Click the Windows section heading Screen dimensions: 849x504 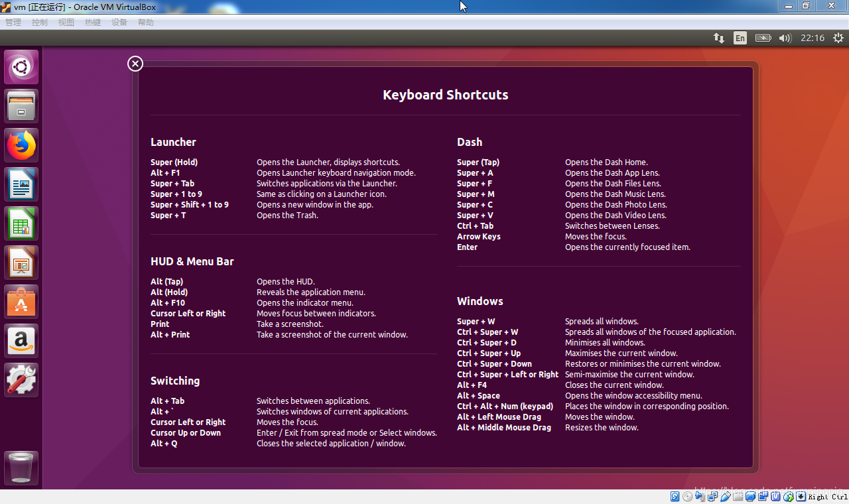pyautogui.click(x=480, y=301)
